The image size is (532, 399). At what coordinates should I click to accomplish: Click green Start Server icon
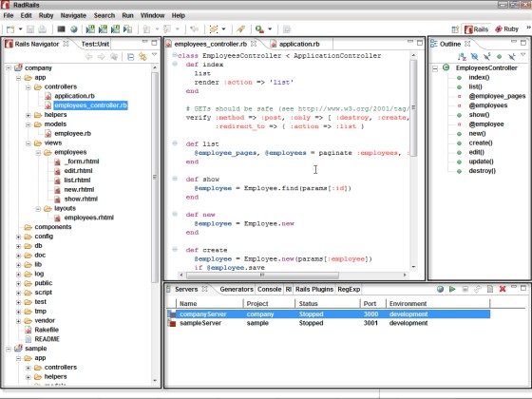point(452,289)
